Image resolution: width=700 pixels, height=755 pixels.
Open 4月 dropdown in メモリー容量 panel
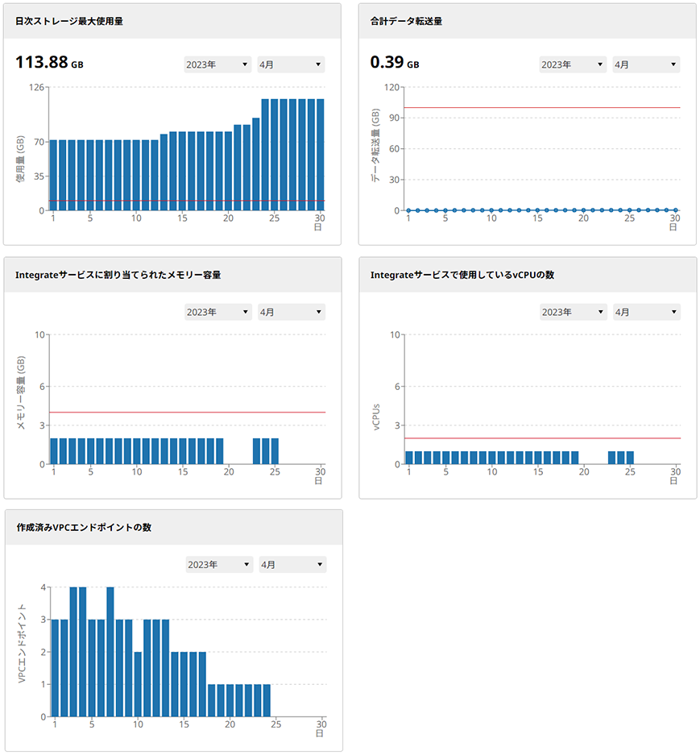pyautogui.click(x=290, y=312)
